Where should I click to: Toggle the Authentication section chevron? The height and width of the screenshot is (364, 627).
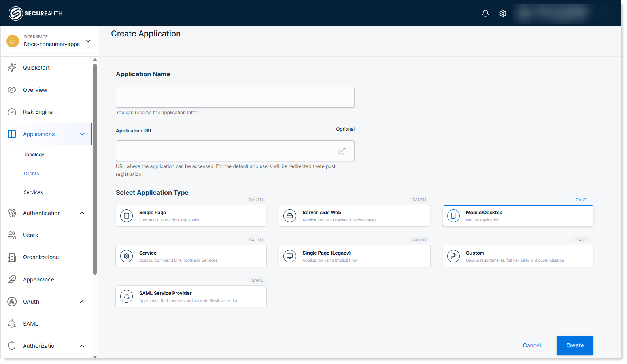(x=82, y=213)
